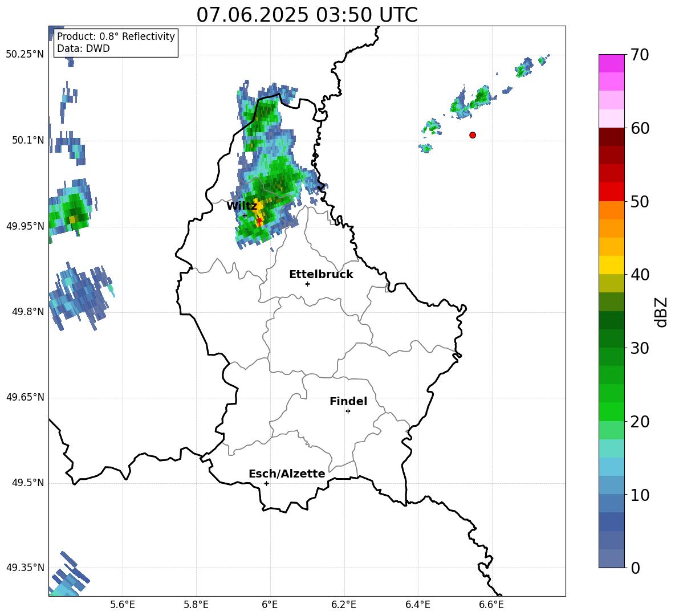Click the 5.6°E longitude label
Viewport: 675px width, 616px height.
click(123, 605)
